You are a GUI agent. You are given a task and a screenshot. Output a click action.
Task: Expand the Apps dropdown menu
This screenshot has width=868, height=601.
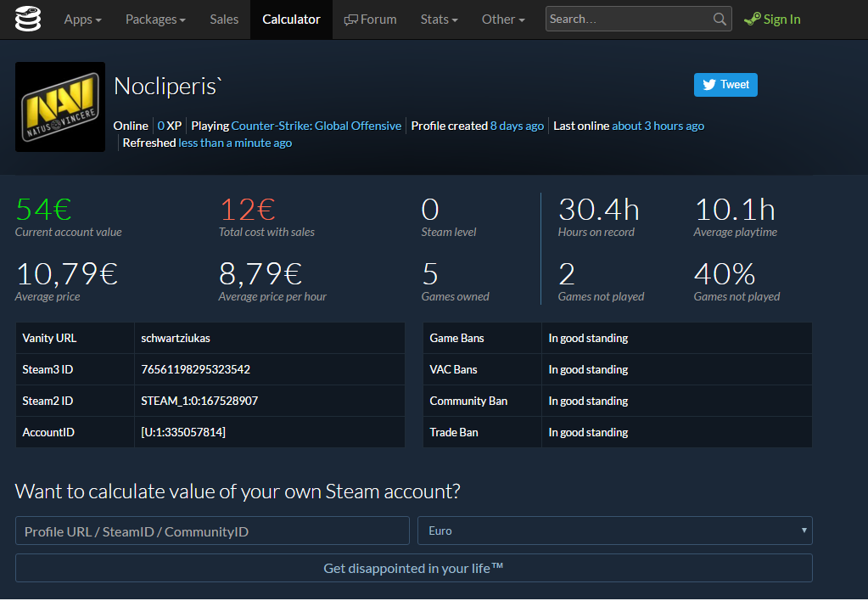82,20
